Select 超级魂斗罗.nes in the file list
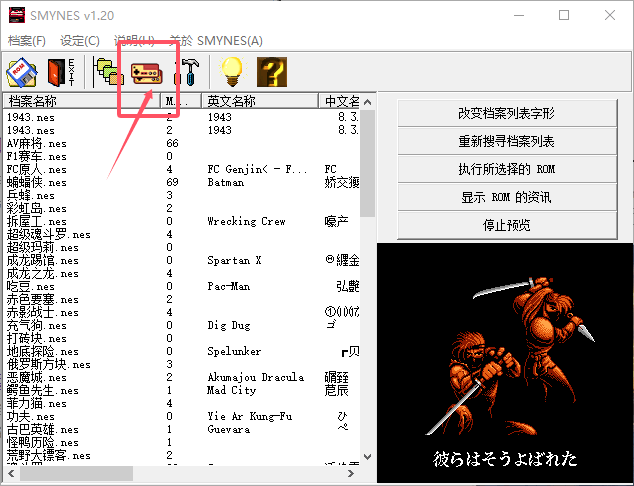This screenshot has height=486, width=634. pyautogui.click(x=48, y=235)
